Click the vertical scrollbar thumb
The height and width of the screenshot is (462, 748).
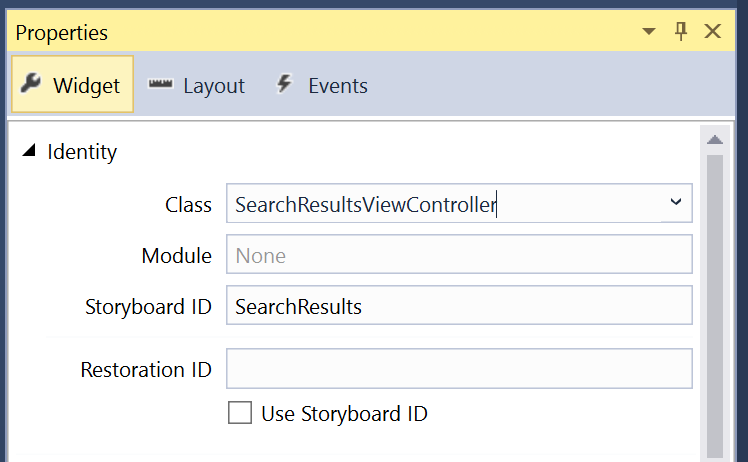[x=714, y=300]
